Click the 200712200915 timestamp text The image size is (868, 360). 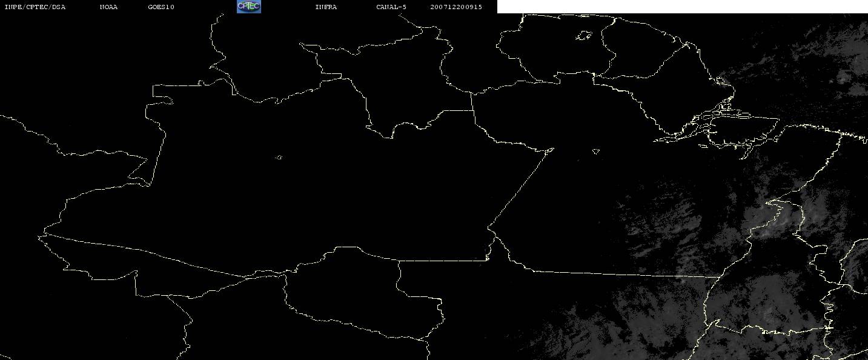456,7
